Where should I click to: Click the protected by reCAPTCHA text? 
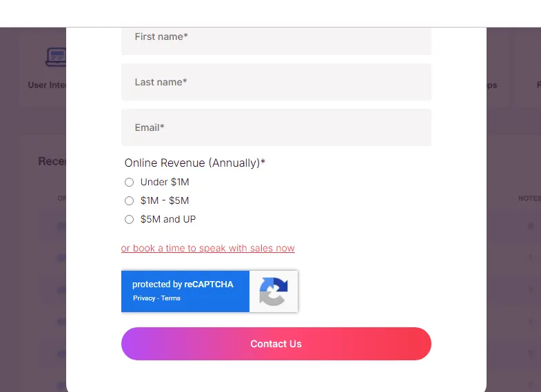[x=183, y=285]
